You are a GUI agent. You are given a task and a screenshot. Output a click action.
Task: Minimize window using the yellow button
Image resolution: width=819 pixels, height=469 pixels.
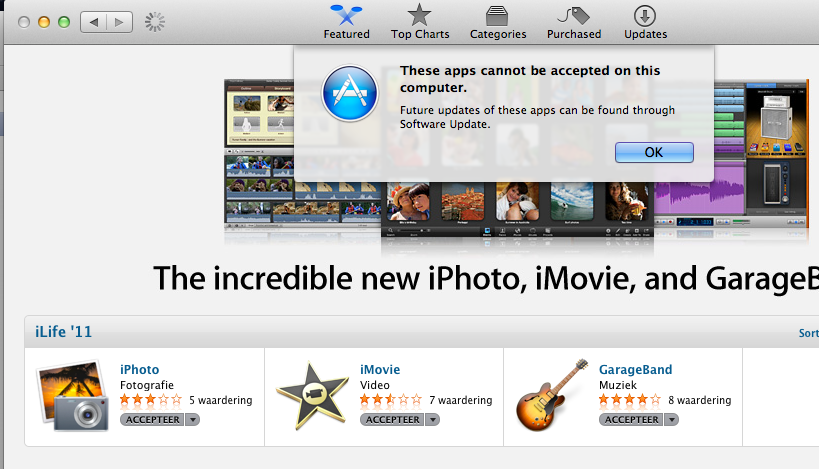tap(44, 22)
